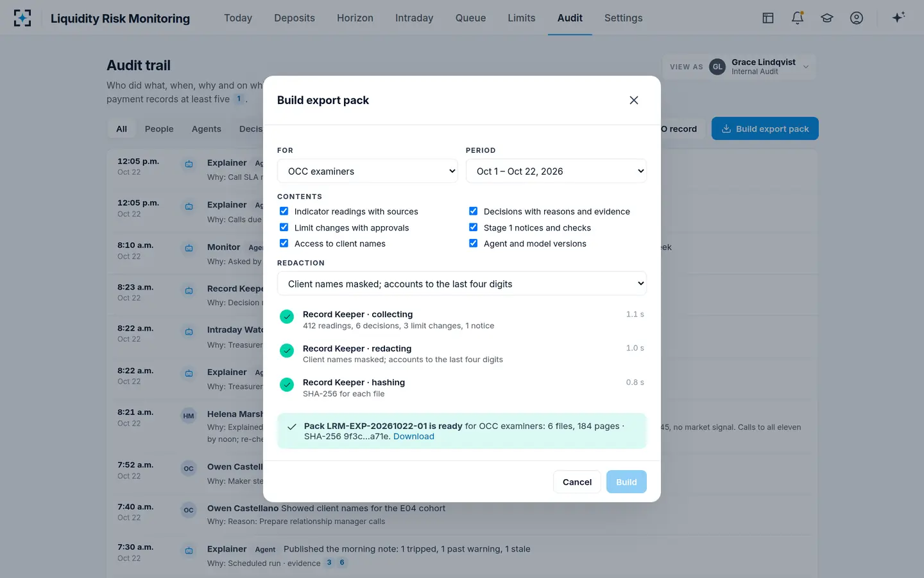This screenshot has width=924, height=578.
Task: Click the Build export pack toolbar button
Action: (x=765, y=128)
